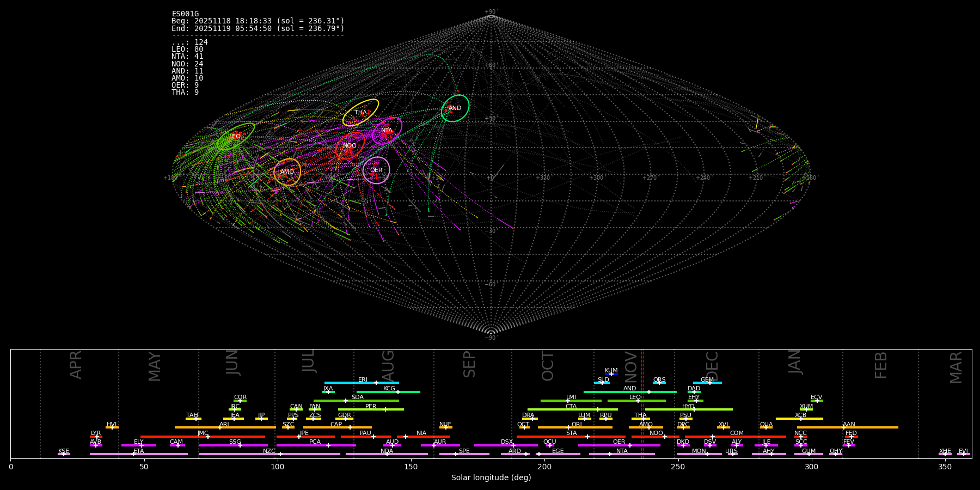The image size is (980, 490).
Task: Select the KUM shower bar in the timeline
Action: pyautogui.click(x=611, y=374)
